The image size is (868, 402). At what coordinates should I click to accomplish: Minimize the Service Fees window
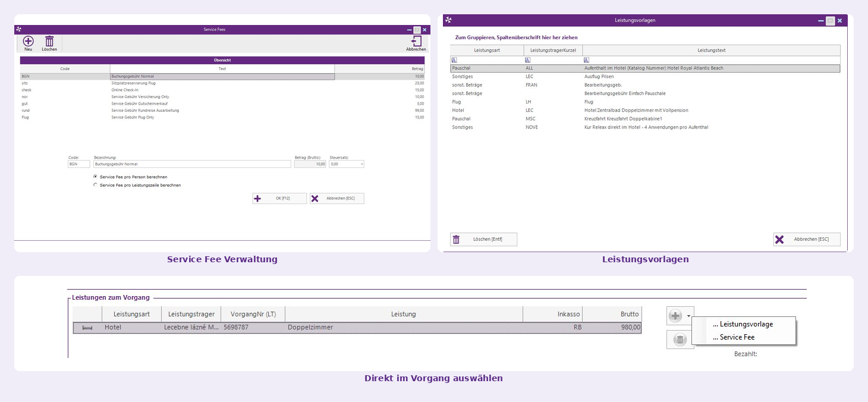(x=409, y=29)
